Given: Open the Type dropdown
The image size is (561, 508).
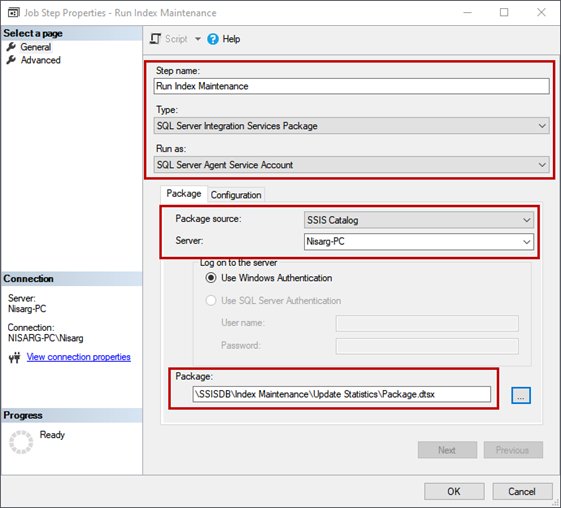Looking at the screenshot, I should (351, 126).
